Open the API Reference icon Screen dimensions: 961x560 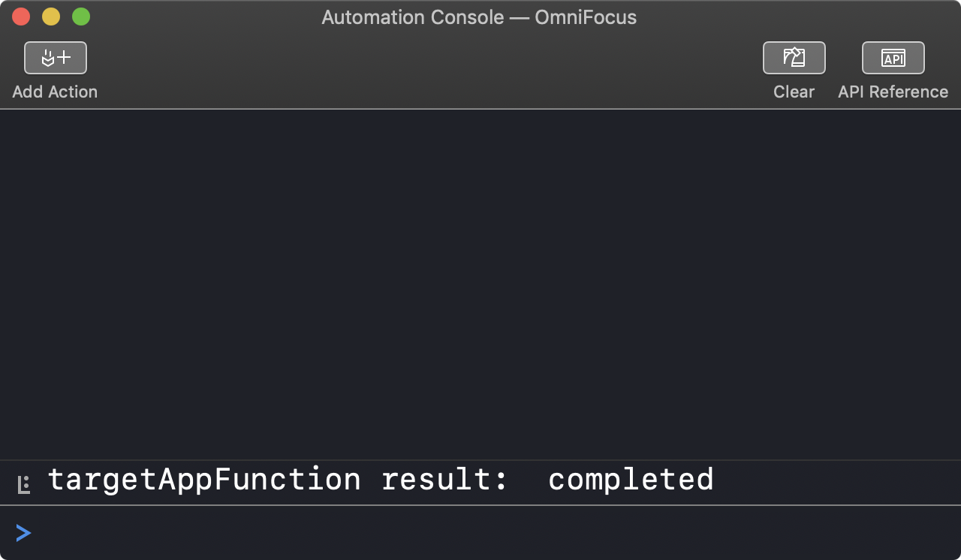pyautogui.click(x=893, y=58)
